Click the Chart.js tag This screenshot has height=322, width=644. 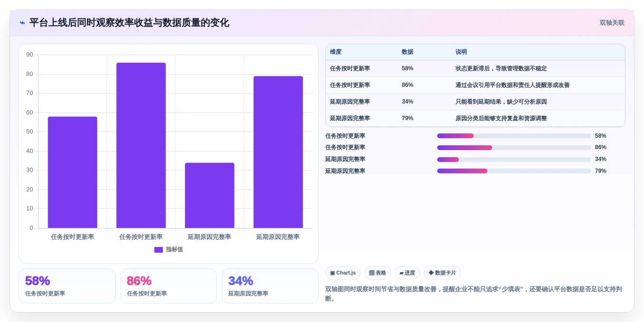click(343, 273)
